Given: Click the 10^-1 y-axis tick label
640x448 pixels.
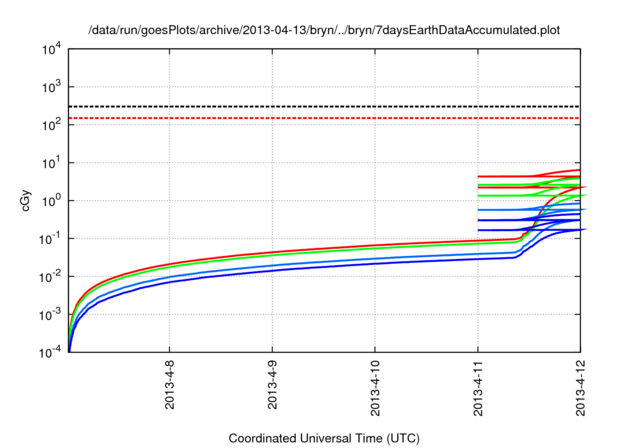Looking at the screenshot, I should click(x=50, y=238).
